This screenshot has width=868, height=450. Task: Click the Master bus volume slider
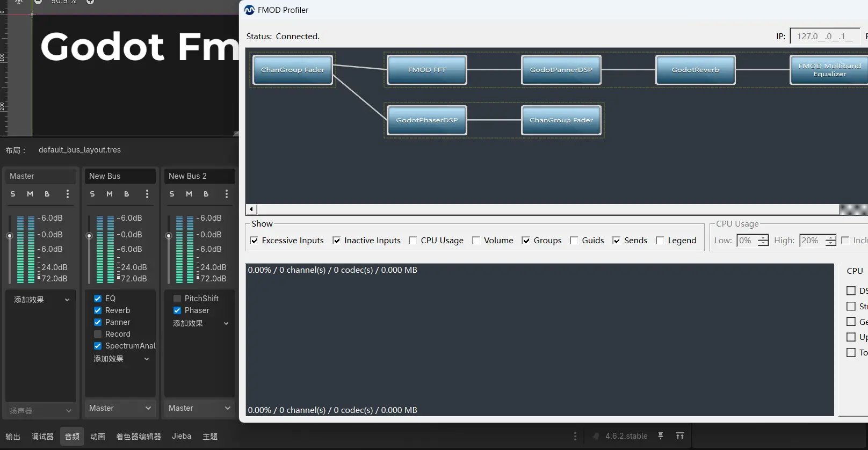pyautogui.click(x=10, y=249)
